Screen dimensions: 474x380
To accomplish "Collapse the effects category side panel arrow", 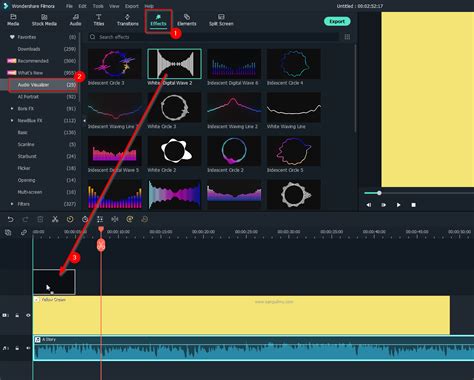I will coord(84,120).
